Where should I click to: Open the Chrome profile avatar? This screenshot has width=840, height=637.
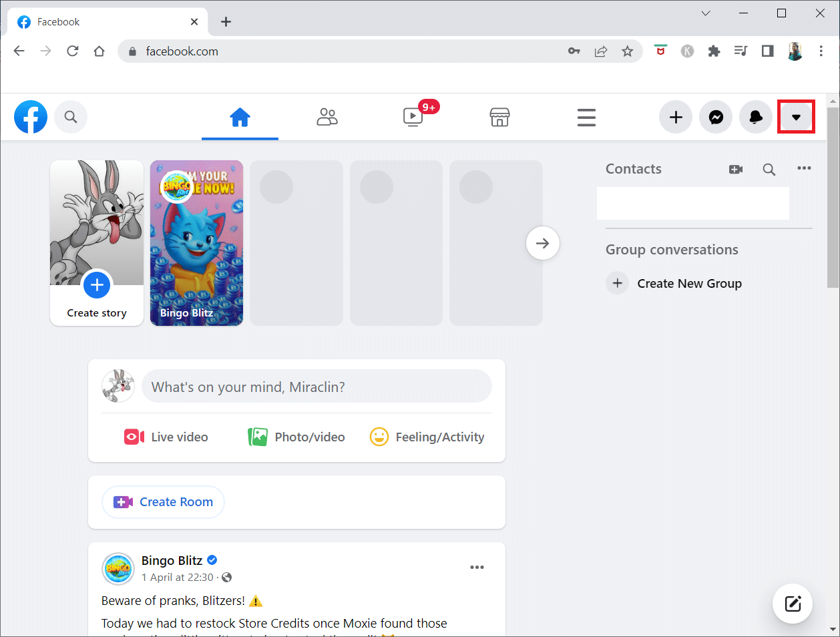795,51
